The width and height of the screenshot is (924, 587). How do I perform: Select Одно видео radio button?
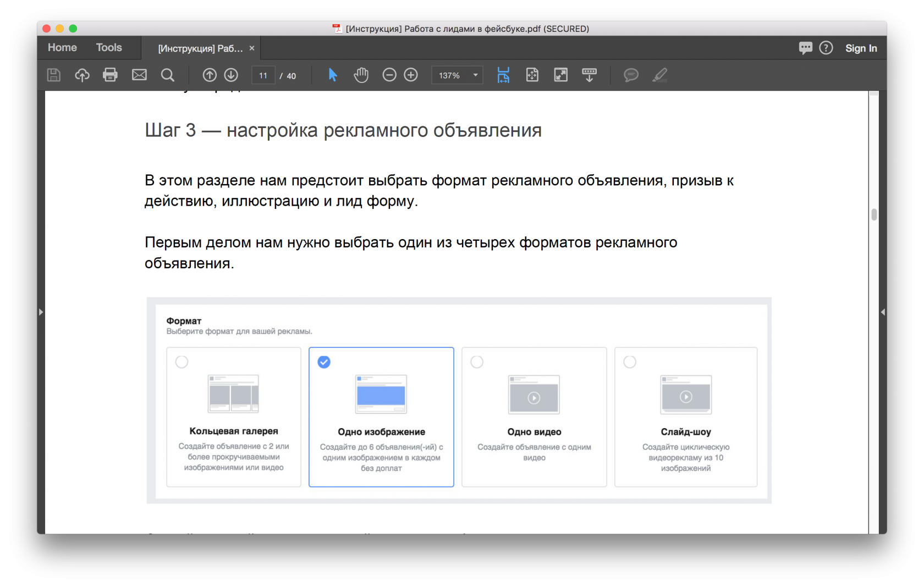477,362
